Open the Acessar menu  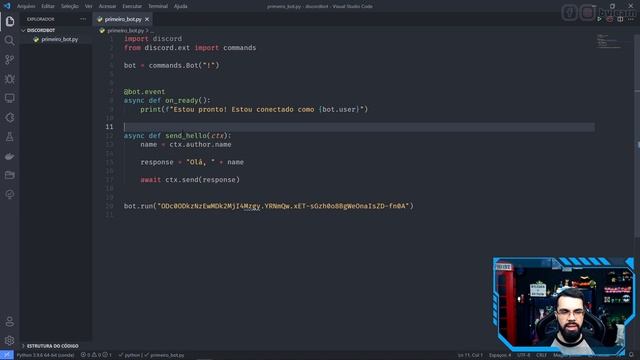(x=107, y=6)
